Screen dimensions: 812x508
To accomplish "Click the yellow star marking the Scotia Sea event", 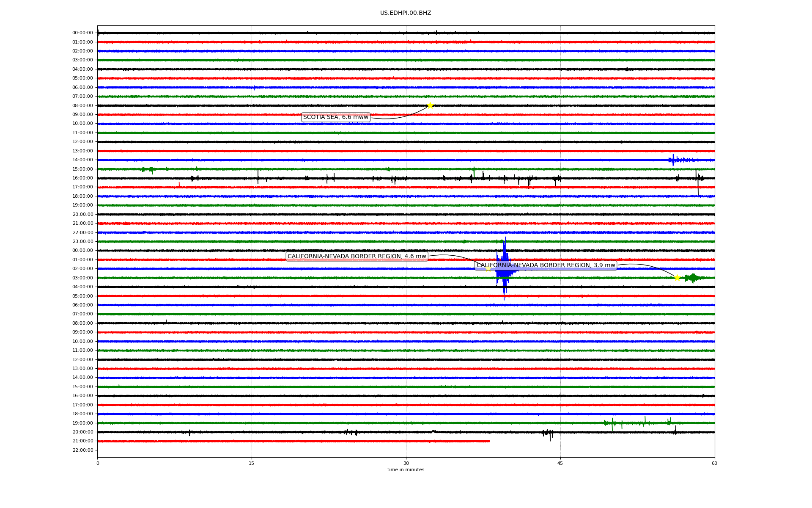I will pos(430,105).
